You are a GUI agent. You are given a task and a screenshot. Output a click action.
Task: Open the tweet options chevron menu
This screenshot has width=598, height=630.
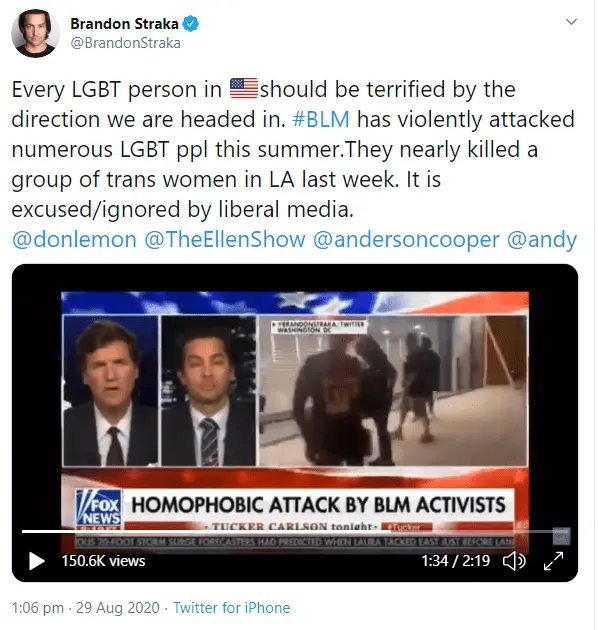[x=571, y=22]
